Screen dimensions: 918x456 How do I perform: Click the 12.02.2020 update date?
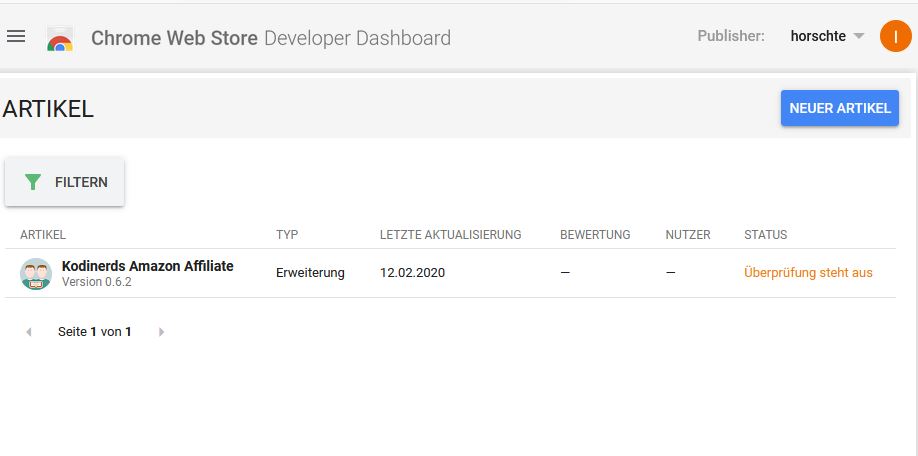[412, 273]
